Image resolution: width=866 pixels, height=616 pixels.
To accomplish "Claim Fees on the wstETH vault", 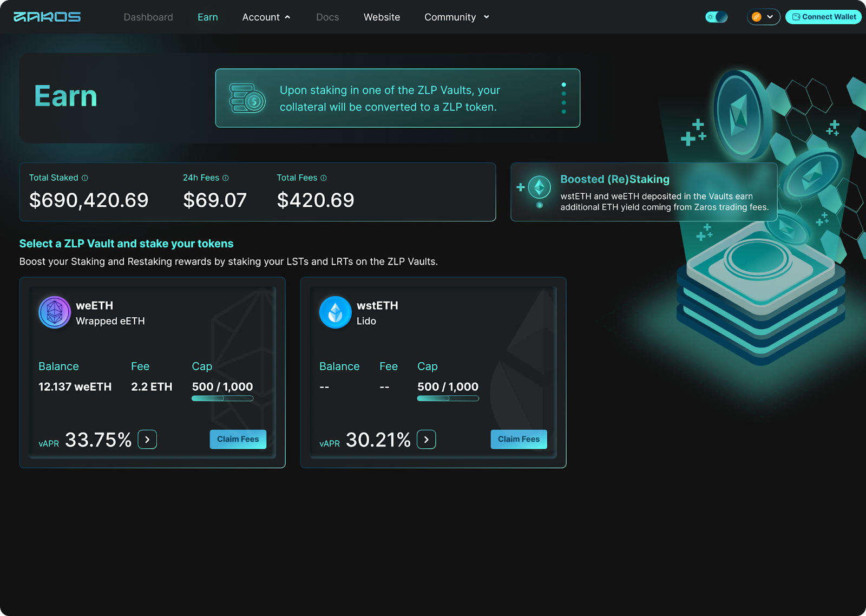I will click(519, 439).
